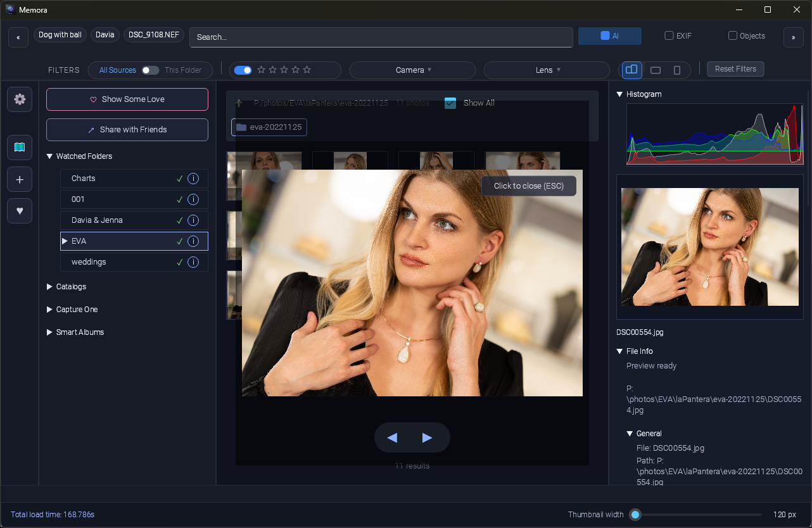Enable the EXIF search checkbox

tap(669, 36)
